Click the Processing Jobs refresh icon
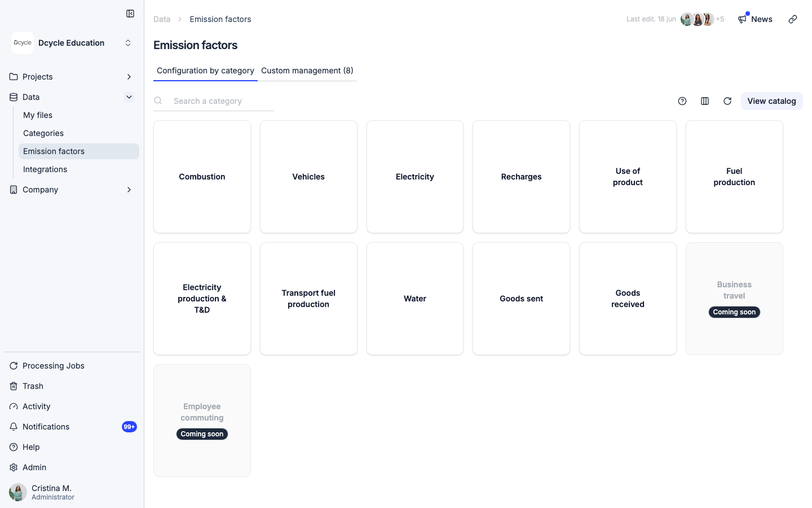812x508 pixels. point(14,366)
